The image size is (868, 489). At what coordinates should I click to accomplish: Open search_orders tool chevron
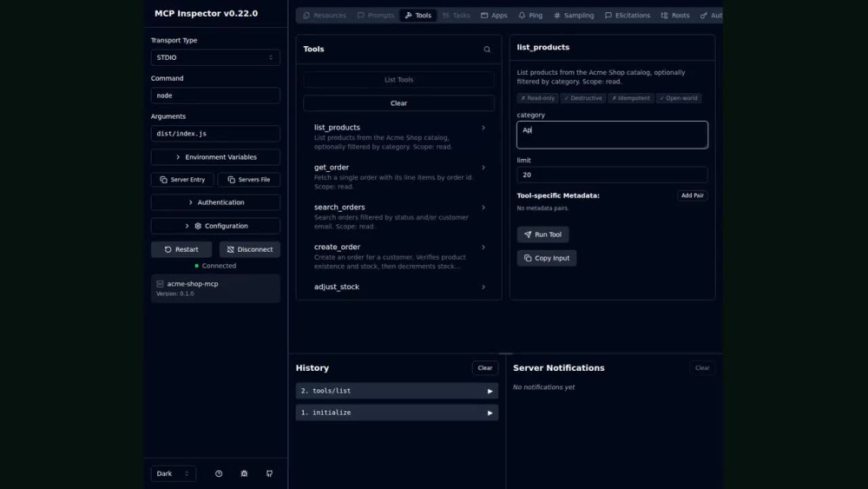point(483,207)
